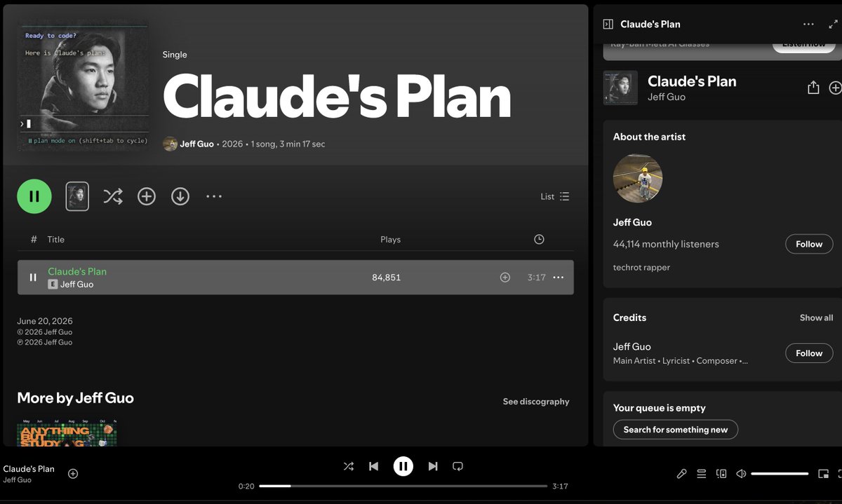This screenshot has height=504, width=842.
Task: Open Connect to a device icon
Action: coord(721,474)
